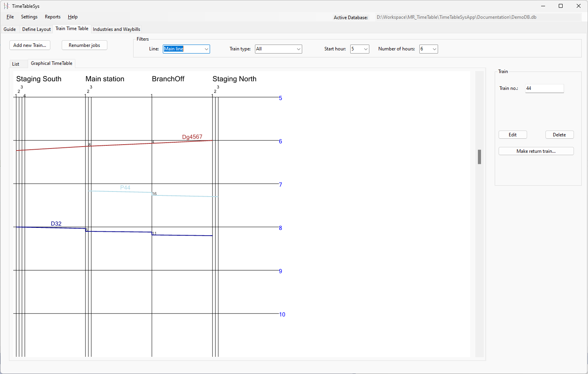
Task: Select the D32 train label in timetable
Action: (x=56, y=224)
